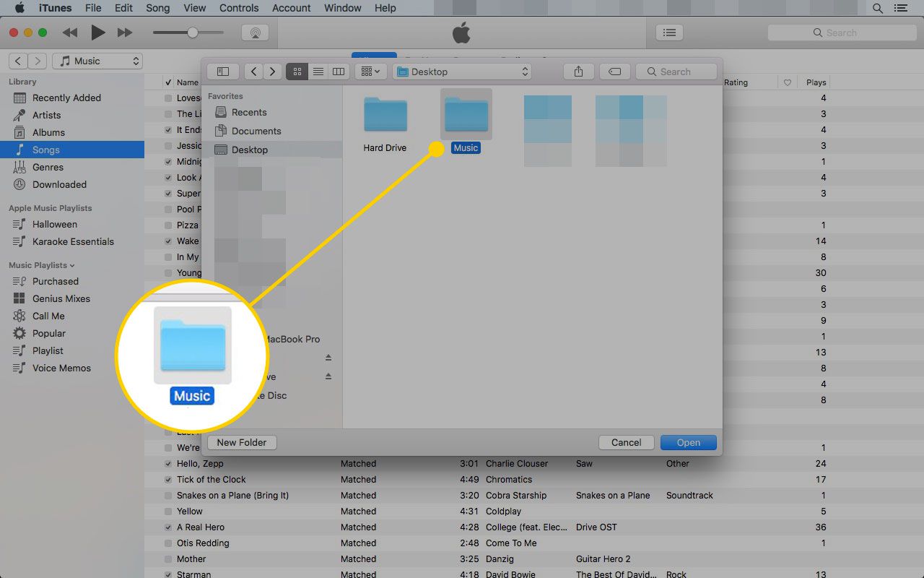Switch file dialog to column view

(339, 72)
